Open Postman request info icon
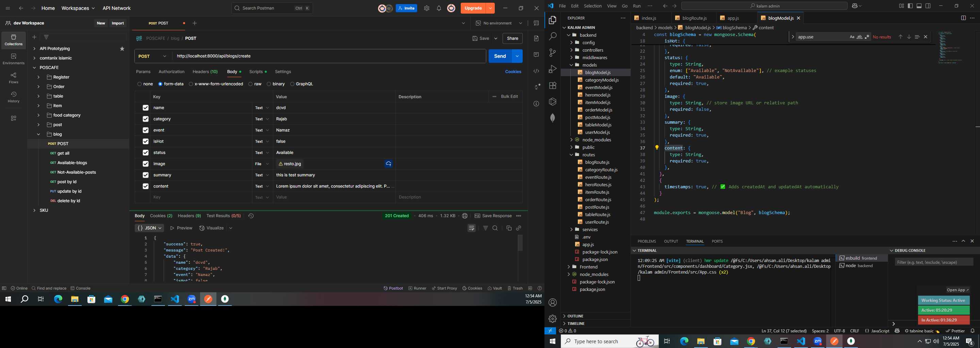The height and width of the screenshot is (348, 980). coord(536,104)
